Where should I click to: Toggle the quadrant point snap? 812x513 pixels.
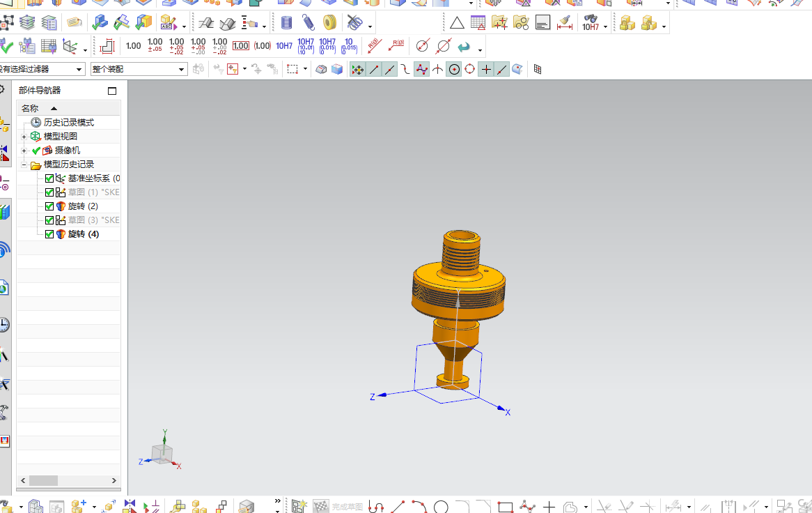[469, 70]
